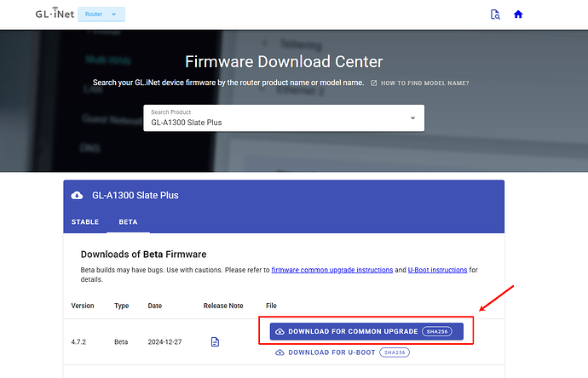
Task: Open the U-Boot instructions link
Action: (x=437, y=270)
